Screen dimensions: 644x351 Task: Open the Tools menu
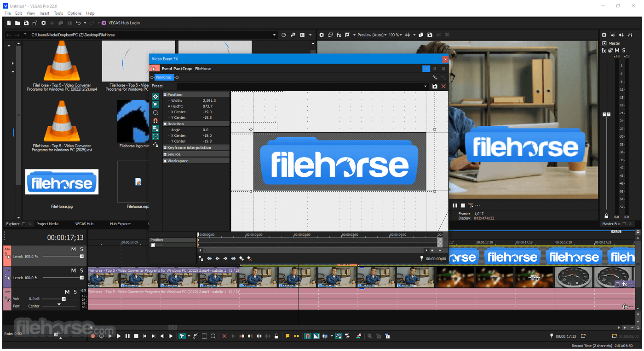[x=58, y=13]
